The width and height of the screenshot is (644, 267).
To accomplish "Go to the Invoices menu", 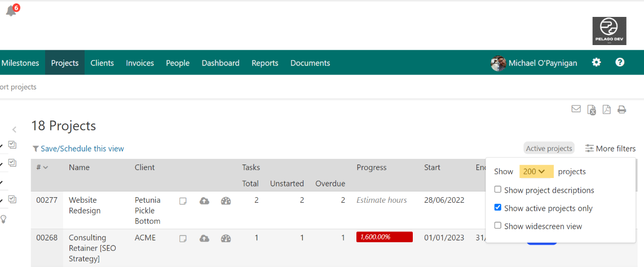I will pos(140,63).
